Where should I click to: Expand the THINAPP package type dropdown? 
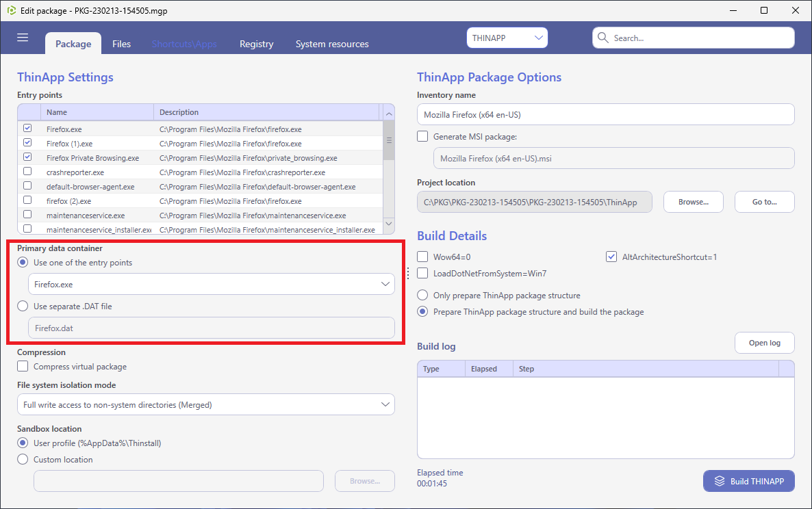coord(507,38)
